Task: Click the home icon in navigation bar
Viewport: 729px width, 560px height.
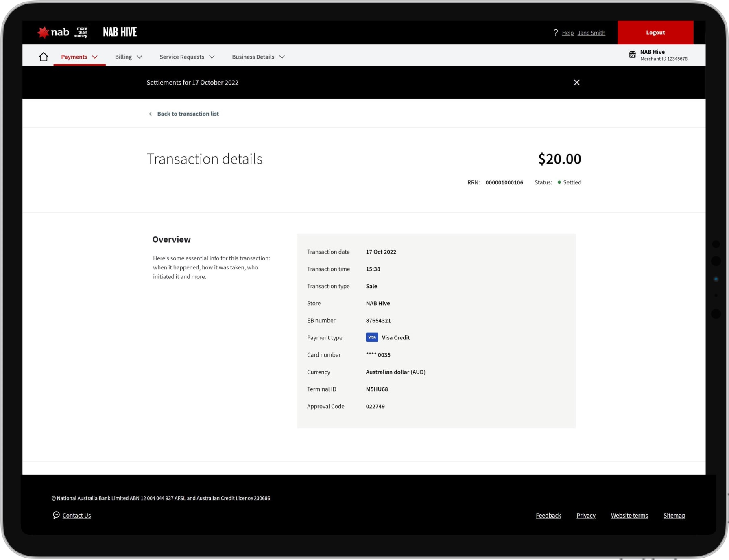Action: pyautogui.click(x=44, y=57)
